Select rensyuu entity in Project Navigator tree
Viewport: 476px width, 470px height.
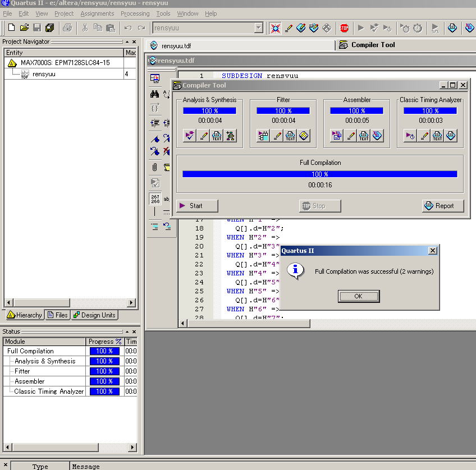[44, 74]
